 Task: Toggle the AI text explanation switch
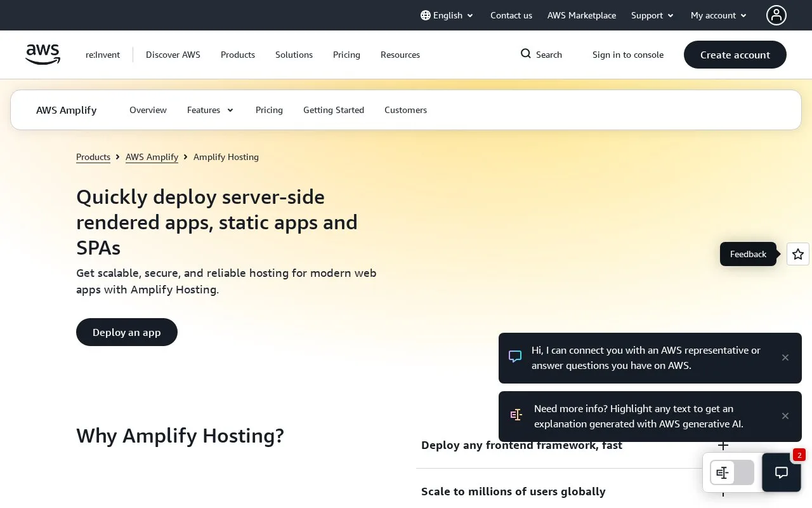732,472
